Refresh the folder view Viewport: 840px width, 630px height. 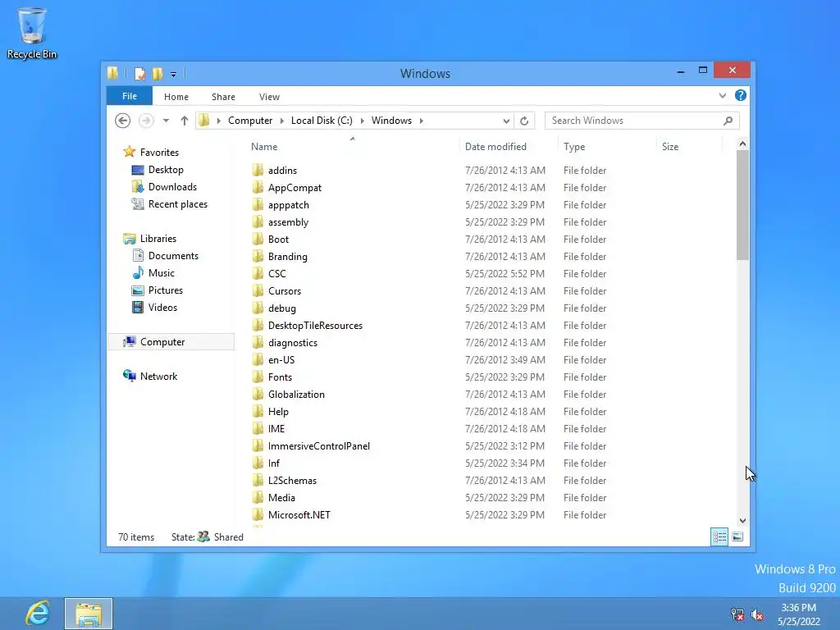524,121
